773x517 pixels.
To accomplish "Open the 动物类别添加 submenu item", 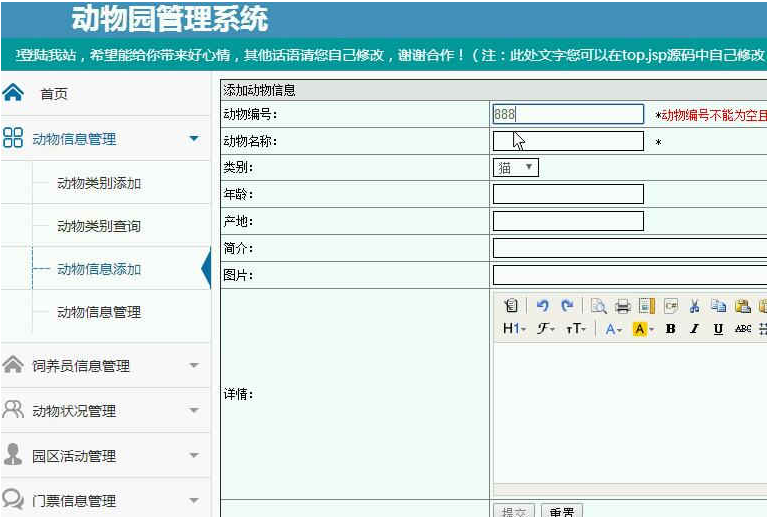I will (99, 183).
